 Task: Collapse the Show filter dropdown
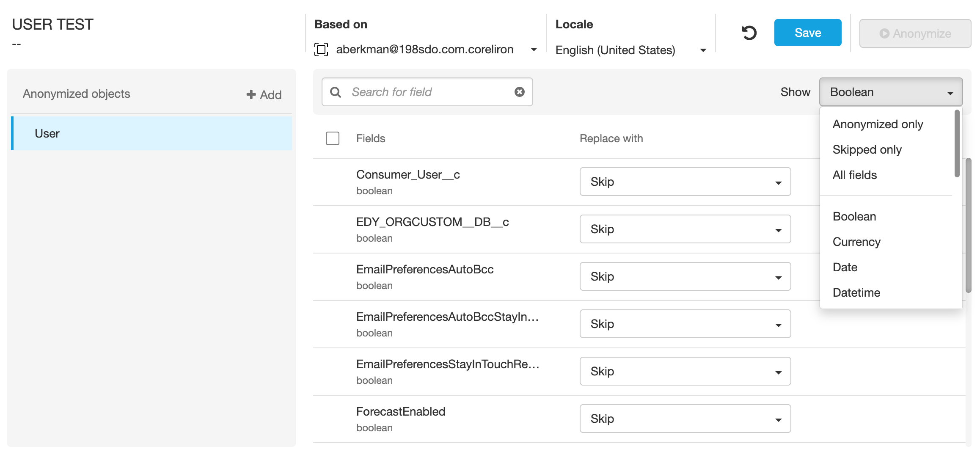tap(891, 92)
